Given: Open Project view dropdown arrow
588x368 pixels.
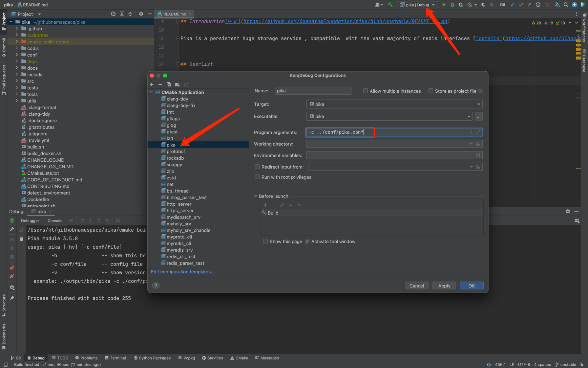Looking at the screenshot, I should point(39,14).
